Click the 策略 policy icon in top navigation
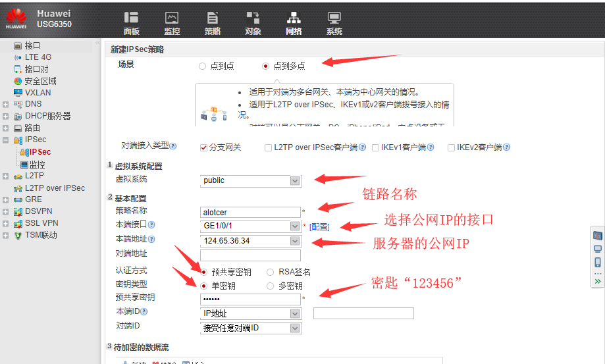Viewport: 605px width, 364px height. click(x=212, y=23)
